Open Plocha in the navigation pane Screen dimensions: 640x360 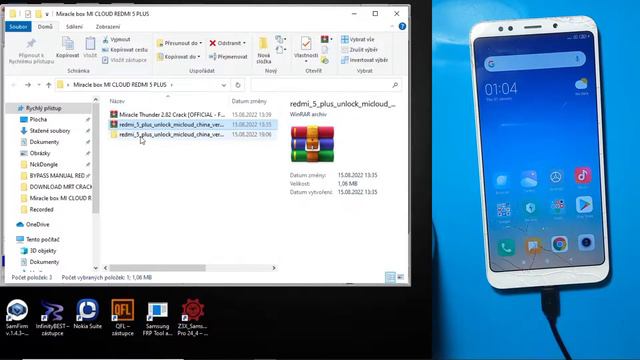(38, 120)
